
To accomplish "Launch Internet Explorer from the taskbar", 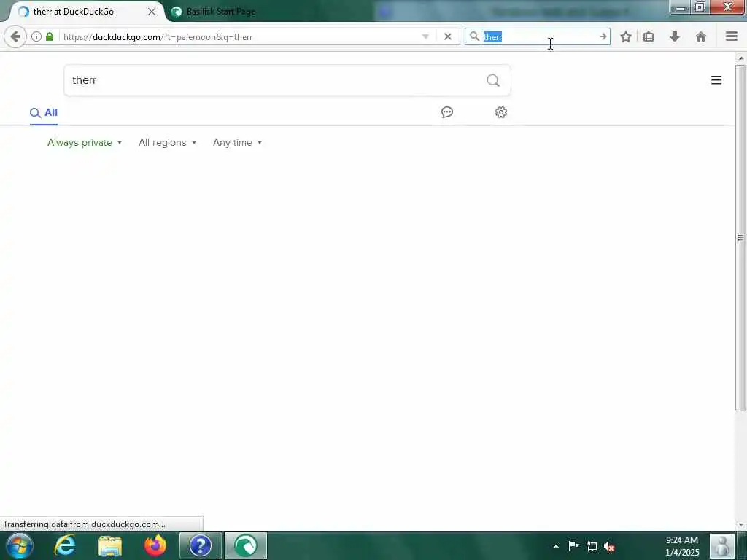I will pos(65,545).
